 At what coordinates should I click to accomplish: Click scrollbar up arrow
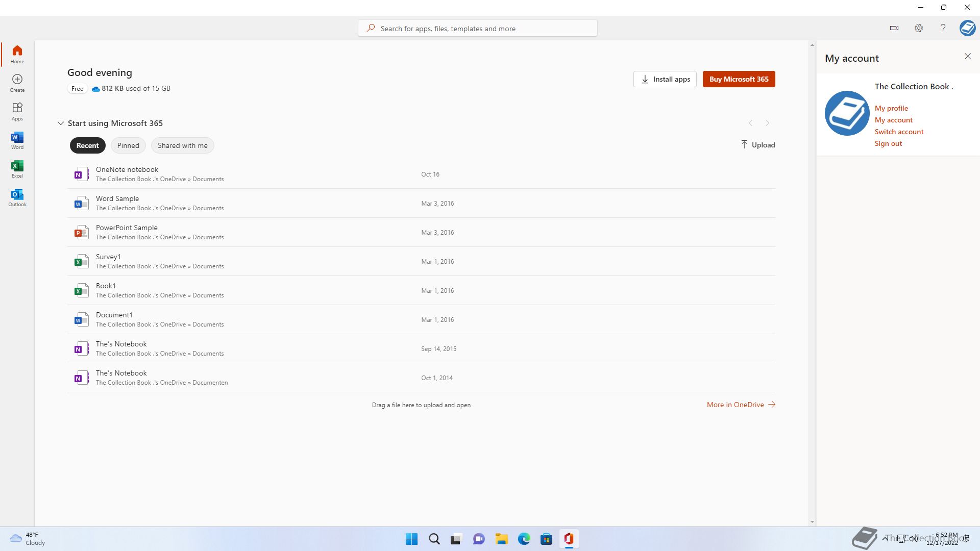pyautogui.click(x=812, y=45)
